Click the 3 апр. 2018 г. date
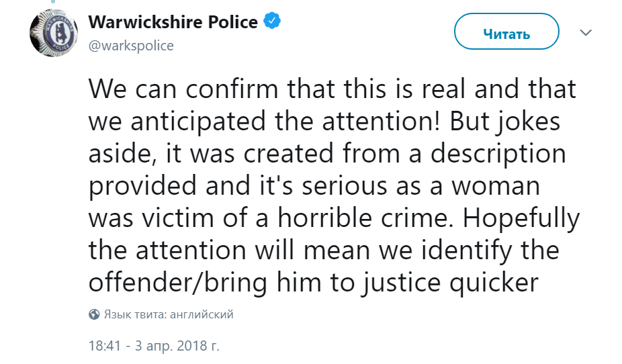The image size is (622, 364). pyautogui.click(x=177, y=346)
